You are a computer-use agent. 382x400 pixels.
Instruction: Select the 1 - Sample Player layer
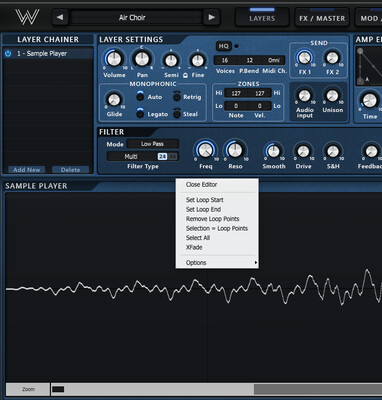(48, 53)
